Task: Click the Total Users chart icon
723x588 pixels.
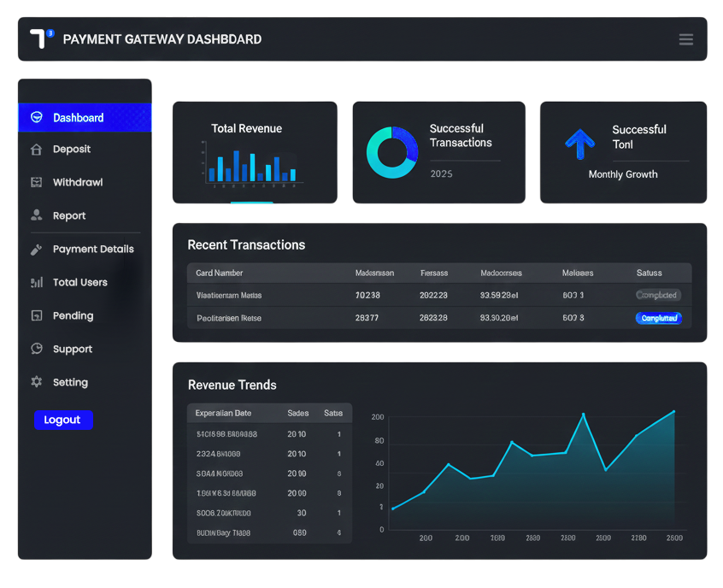Action: (x=36, y=283)
